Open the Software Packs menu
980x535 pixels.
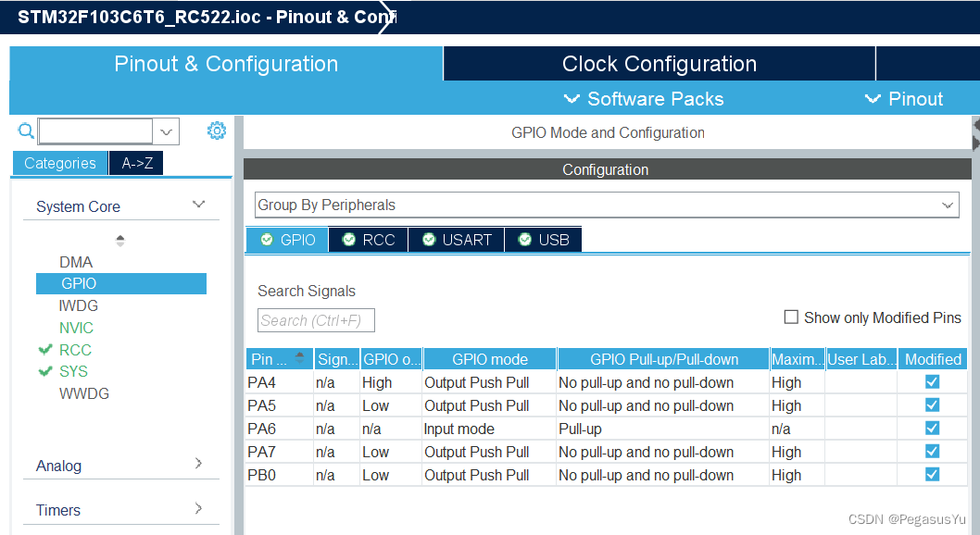pos(644,99)
